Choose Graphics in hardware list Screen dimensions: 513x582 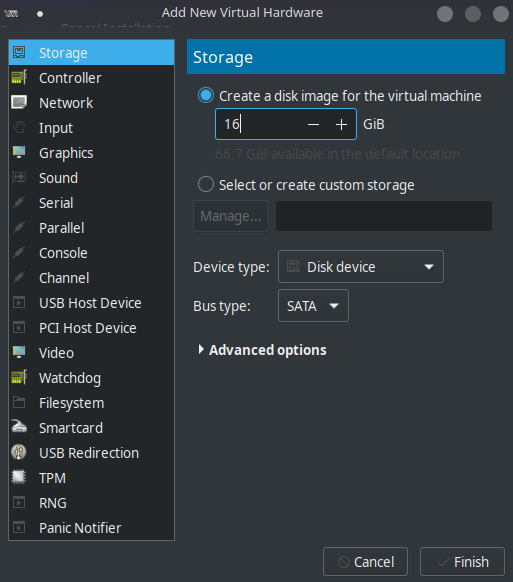pyautogui.click(x=91, y=153)
